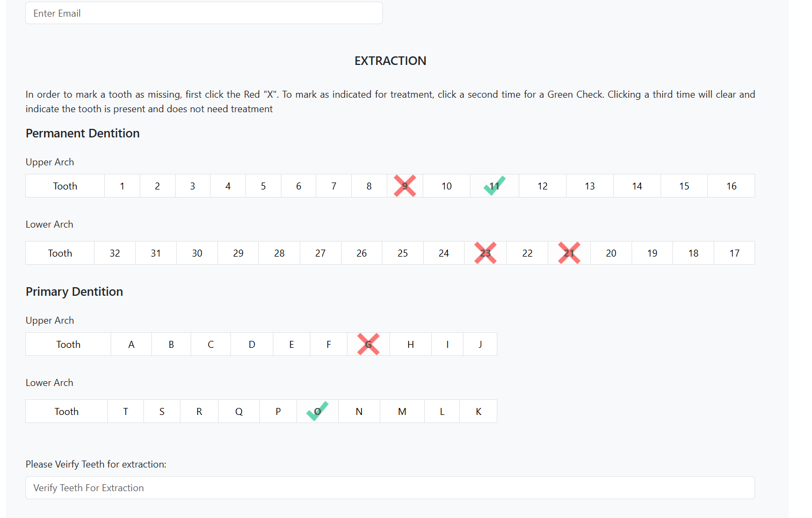
Task: Click the green check on tooth 11
Action: click(494, 186)
